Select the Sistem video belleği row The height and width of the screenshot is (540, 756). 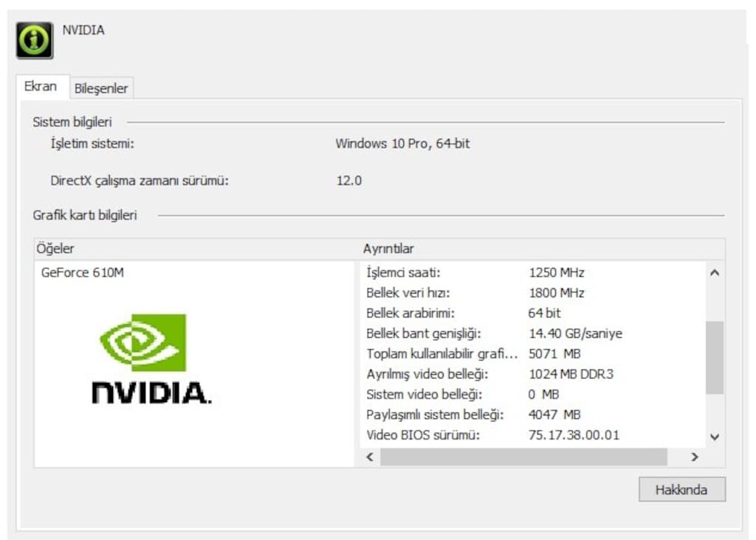tap(533, 394)
